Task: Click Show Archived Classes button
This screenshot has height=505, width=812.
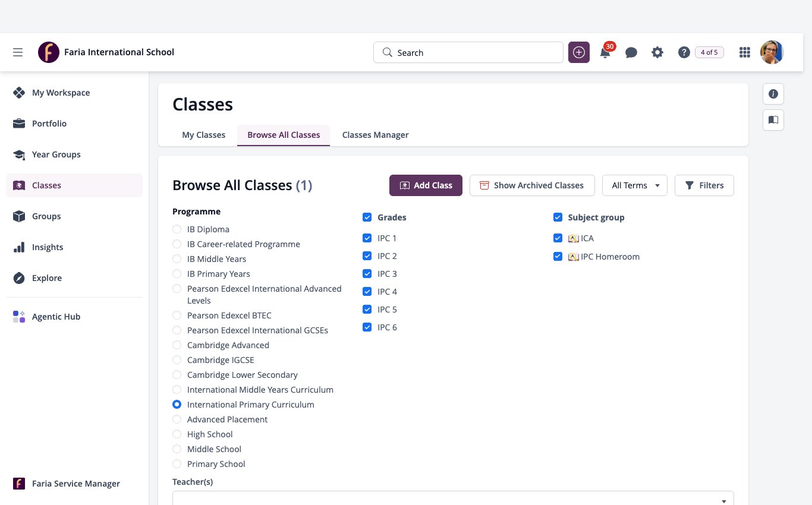Action: (532, 185)
